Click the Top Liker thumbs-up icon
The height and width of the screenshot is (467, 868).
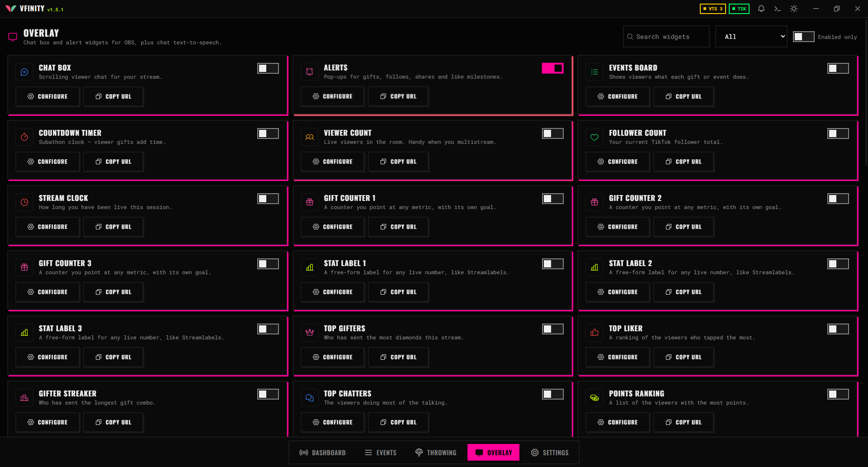[x=594, y=333]
